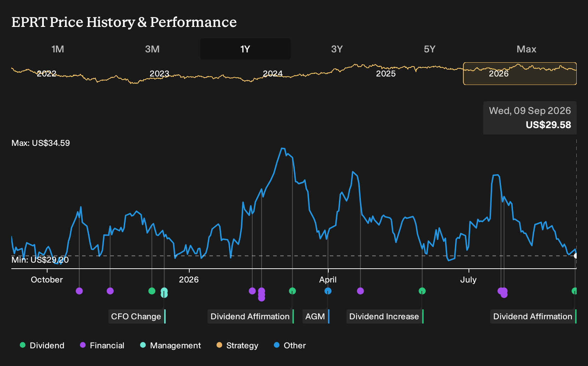The width and height of the screenshot is (588, 366).
Task: Click the blue AGM event dot
Action: tap(328, 291)
